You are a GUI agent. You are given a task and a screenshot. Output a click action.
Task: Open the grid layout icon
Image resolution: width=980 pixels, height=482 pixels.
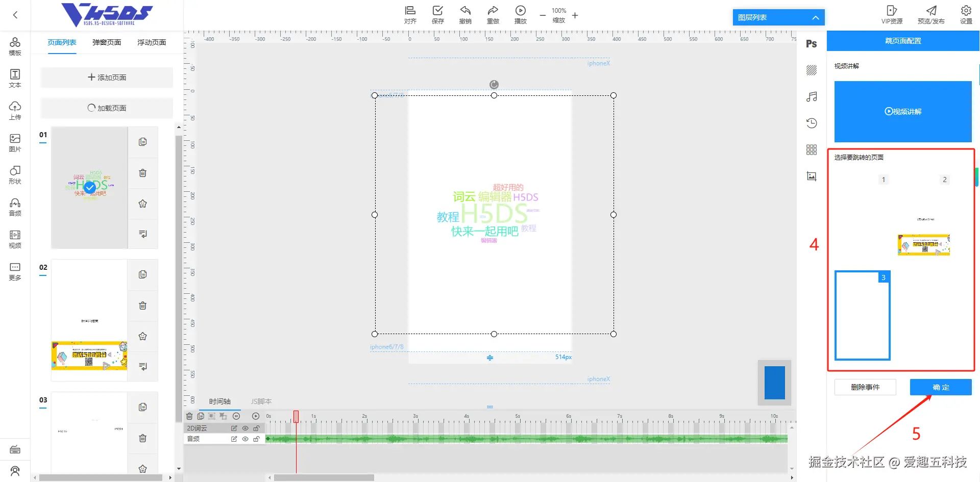point(812,149)
